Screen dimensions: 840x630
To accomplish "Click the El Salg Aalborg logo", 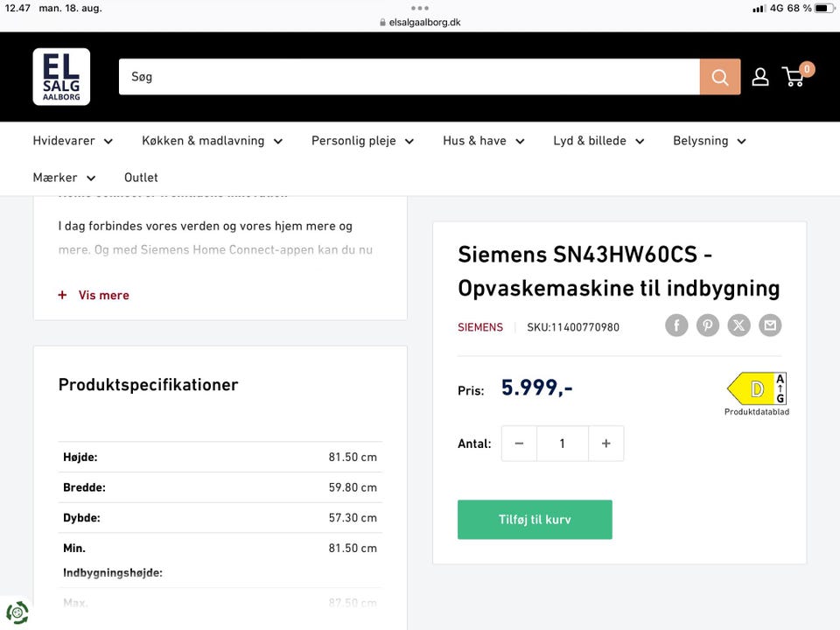I will tap(61, 77).
